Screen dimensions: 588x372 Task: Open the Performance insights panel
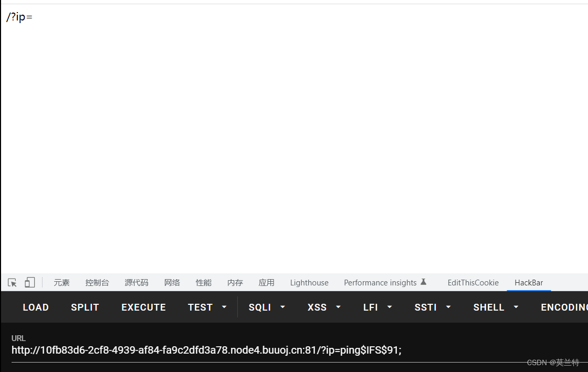[380, 282]
